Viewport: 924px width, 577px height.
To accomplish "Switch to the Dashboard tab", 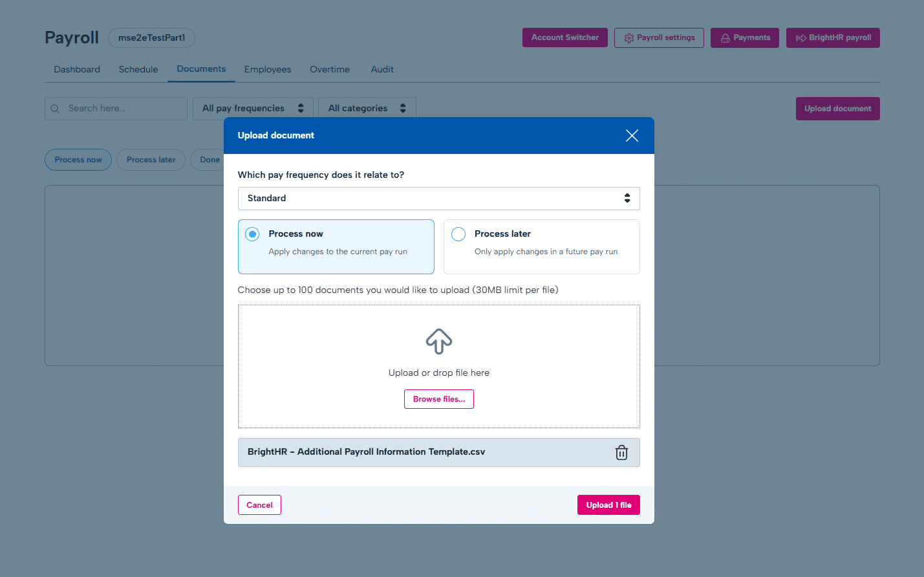I will [77, 69].
